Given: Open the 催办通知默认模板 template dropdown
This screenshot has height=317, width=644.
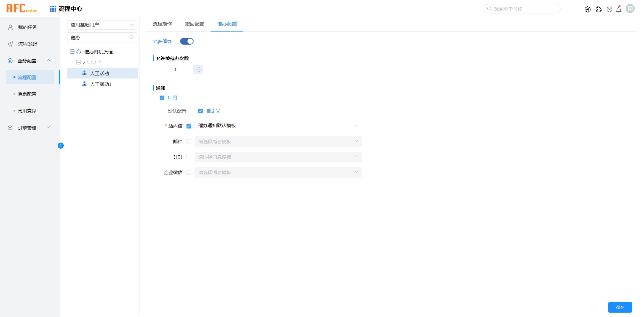Looking at the screenshot, I should [x=278, y=125].
